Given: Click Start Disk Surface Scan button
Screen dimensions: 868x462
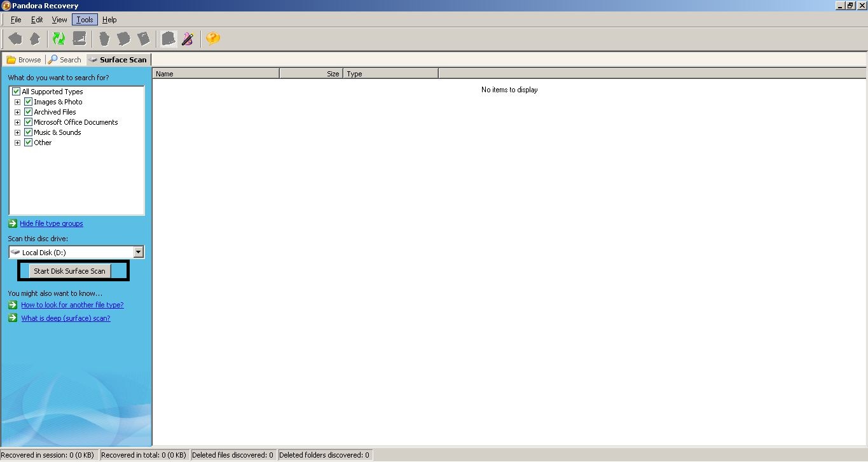Looking at the screenshot, I should [70, 271].
